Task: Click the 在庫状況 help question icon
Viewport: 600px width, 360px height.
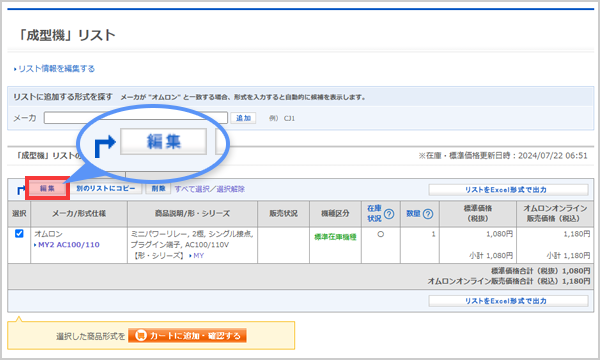Action: [389, 214]
